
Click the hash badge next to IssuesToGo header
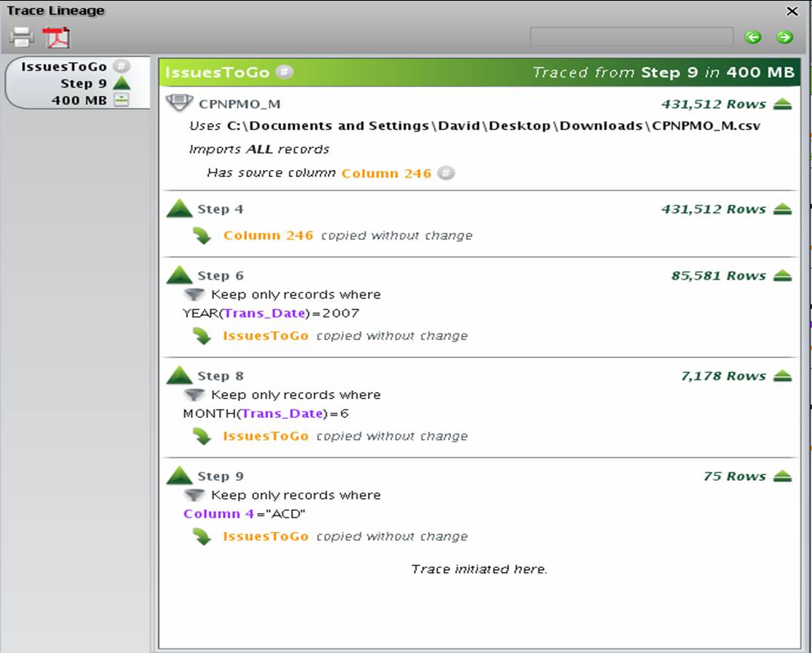click(x=284, y=72)
